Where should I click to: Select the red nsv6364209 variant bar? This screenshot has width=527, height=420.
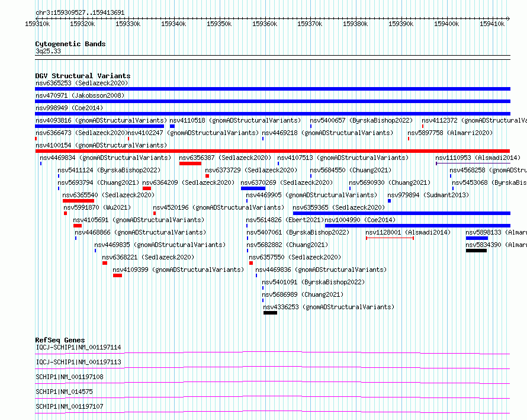(x=146, y=188)
